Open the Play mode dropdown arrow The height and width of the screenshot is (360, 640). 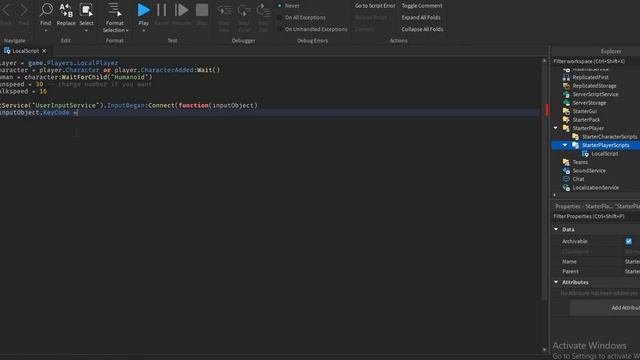143,31
